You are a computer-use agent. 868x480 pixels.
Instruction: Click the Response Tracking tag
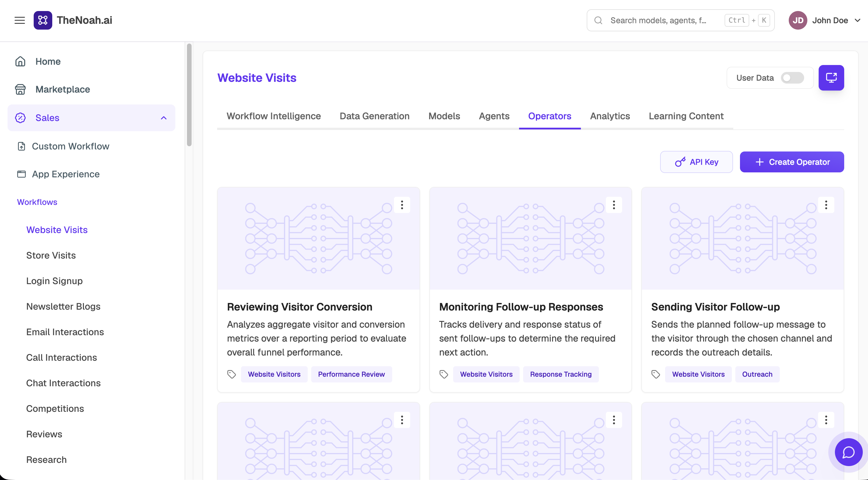tap(561, 374)
